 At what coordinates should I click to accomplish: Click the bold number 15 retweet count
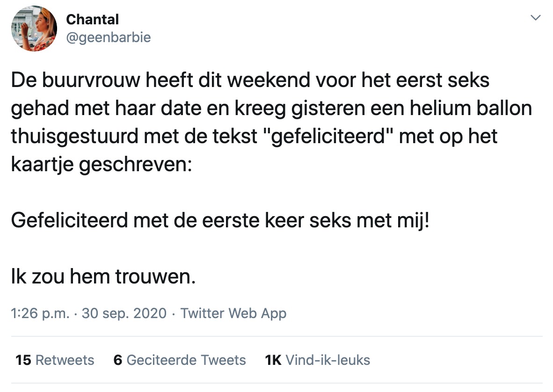[x=23, y=360]
